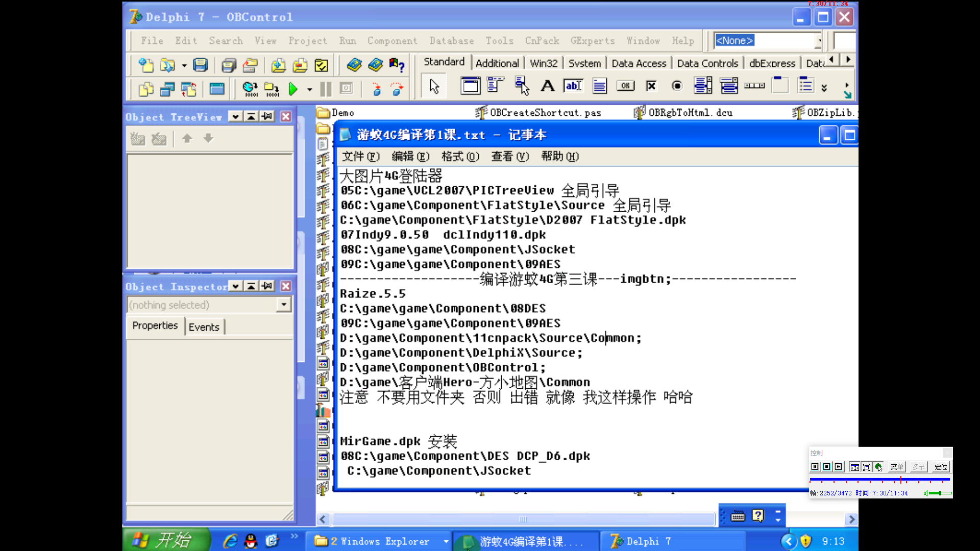Open the (nothing selected) object combo box
Screen dimensions: 980x551
click(x=209, y=305)
